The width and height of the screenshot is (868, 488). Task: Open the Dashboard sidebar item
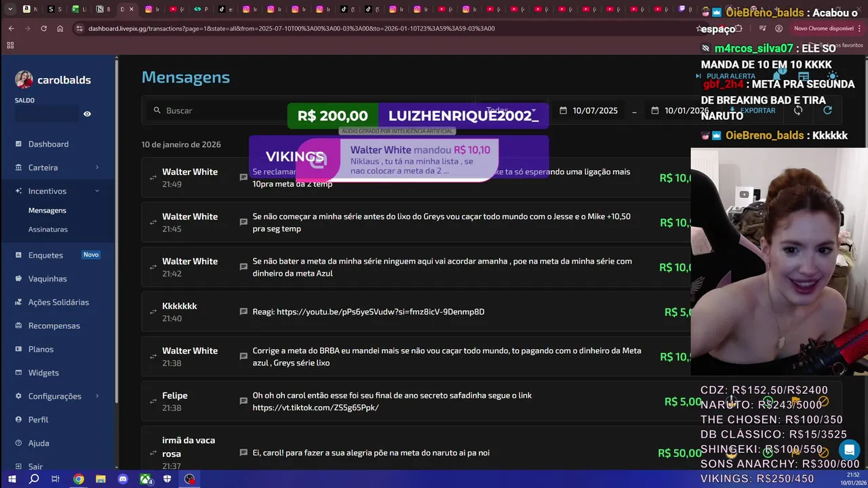pos(48,144)
